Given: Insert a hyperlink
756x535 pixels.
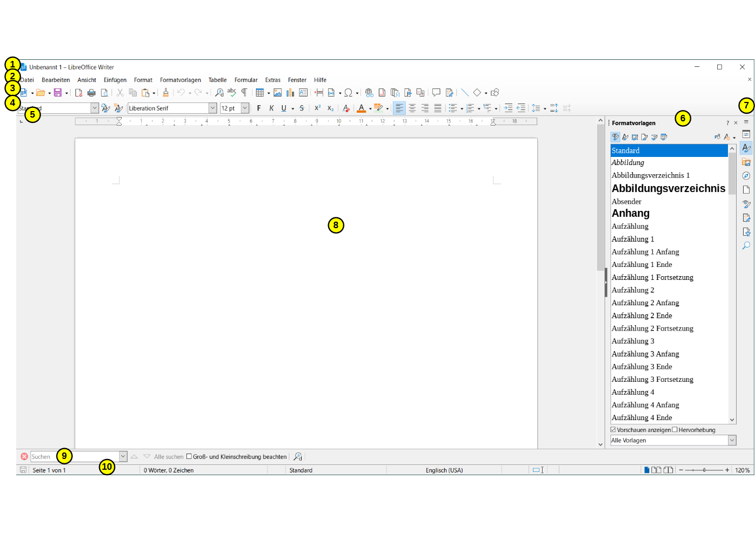Looking at the screenshot, I should (369, 93).
